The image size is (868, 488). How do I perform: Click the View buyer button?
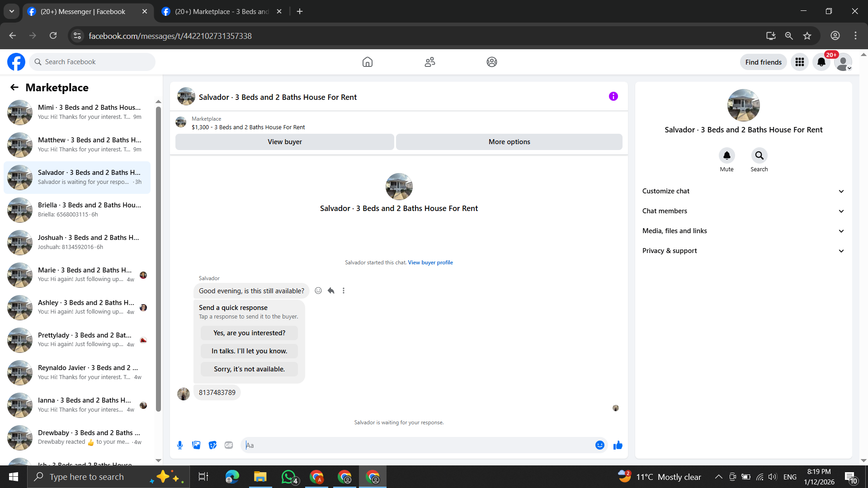pyautogui.click(x=284, y=142)
